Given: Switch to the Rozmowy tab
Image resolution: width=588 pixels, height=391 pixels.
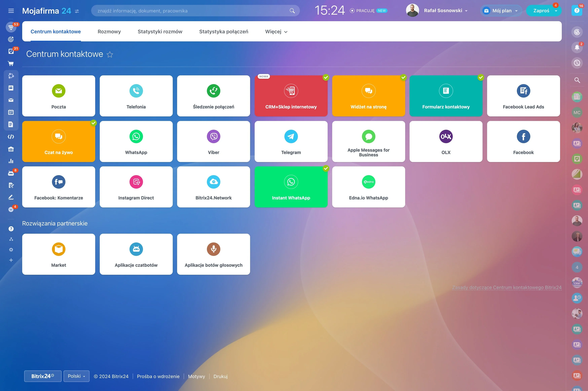Looking at the screenshot, I should (109, 32).
